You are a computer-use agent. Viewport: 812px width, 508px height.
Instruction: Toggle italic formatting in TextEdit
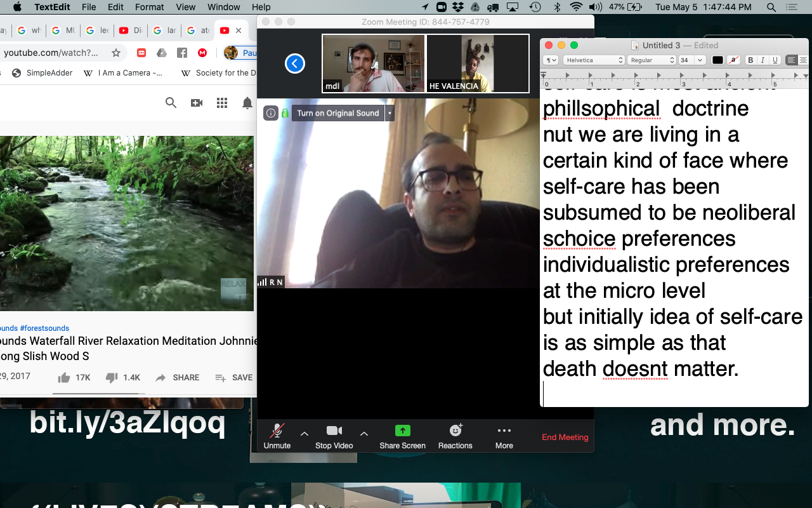[x=763, y=60]
